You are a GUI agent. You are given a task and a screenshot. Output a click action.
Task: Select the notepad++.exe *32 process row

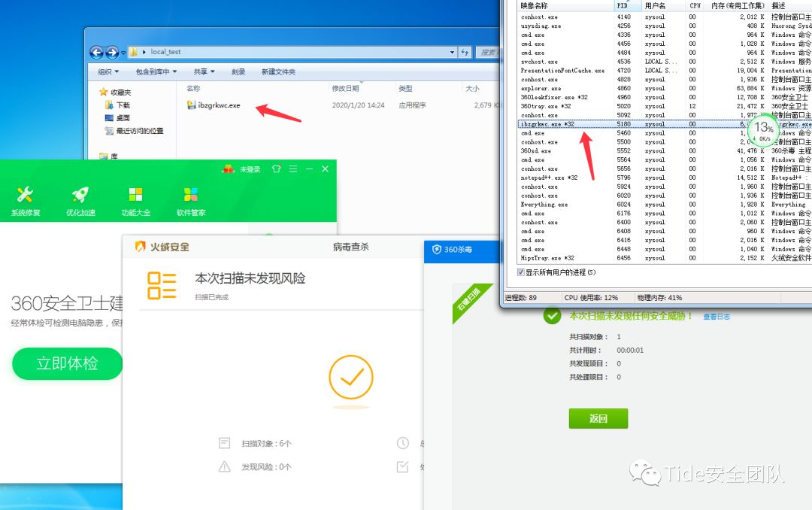tap(665, 178)
